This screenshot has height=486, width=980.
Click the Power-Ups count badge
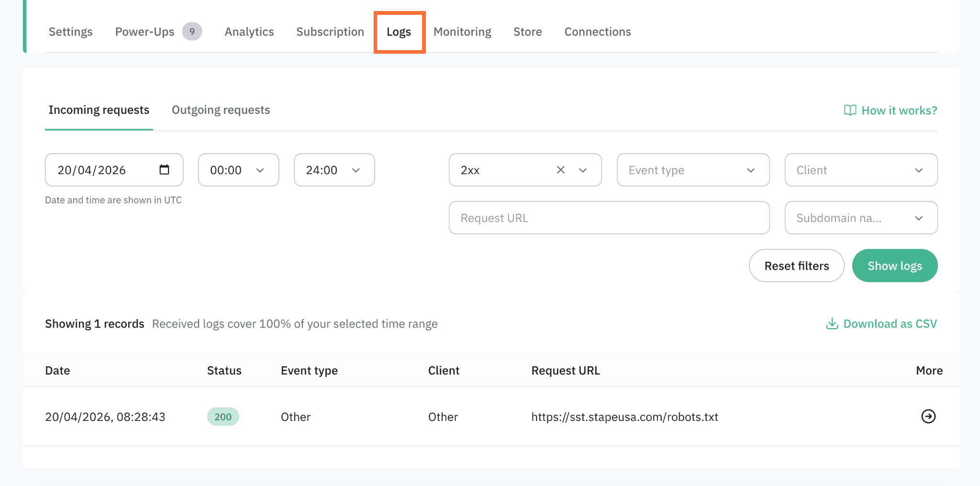[192, 32]
